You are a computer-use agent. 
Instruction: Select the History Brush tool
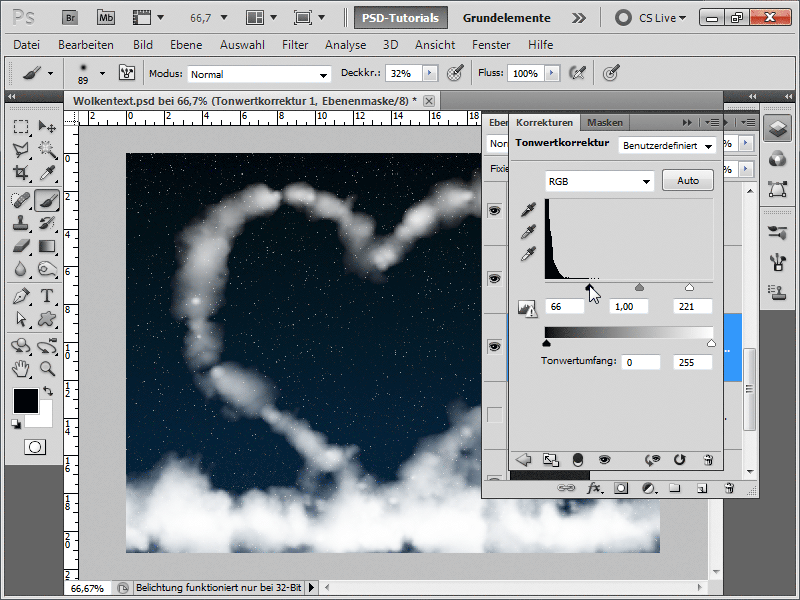(47, 223)
